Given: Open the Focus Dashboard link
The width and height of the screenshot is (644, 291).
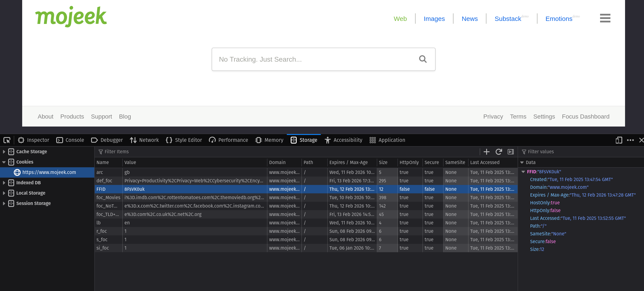Looking at the screenshot, I should [x=585, y=116].
